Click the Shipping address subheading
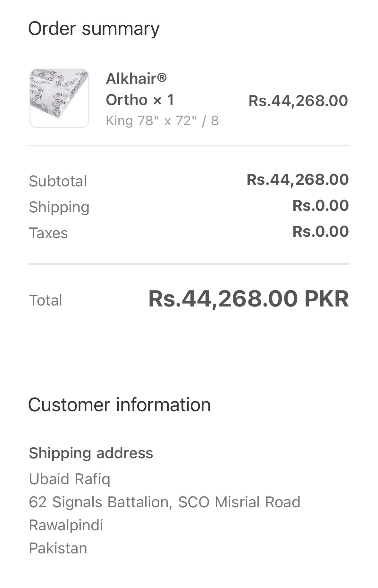 pyautogui.click(x=91, y=453)
